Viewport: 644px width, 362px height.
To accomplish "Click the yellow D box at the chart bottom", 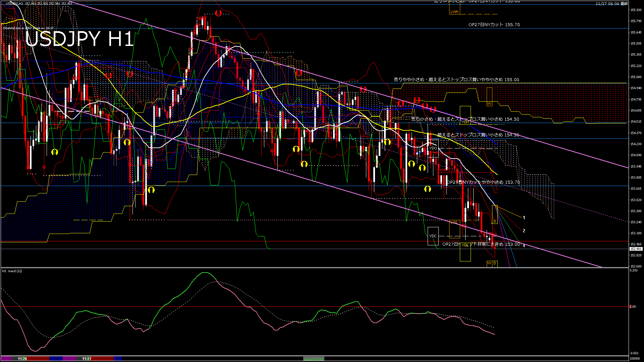I will click(495, 263).
